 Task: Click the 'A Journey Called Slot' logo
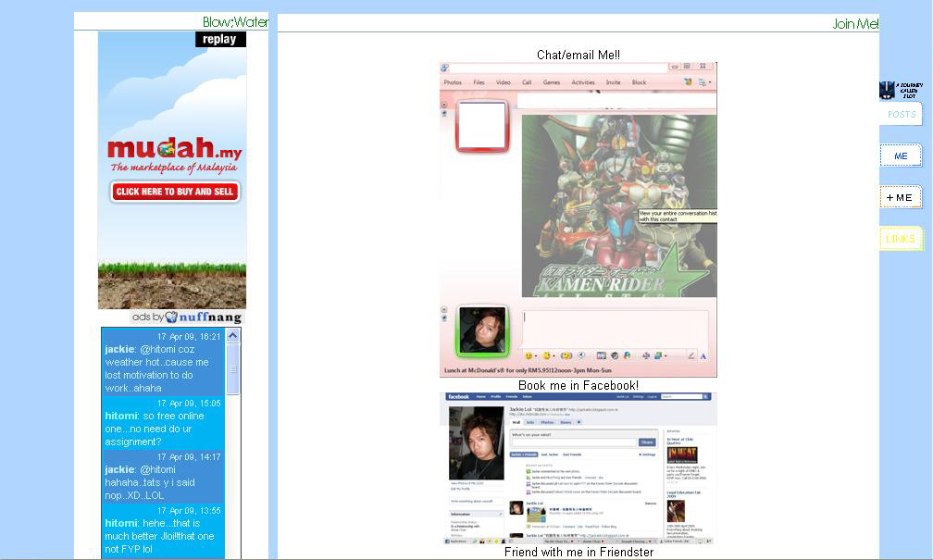(902, 91)
